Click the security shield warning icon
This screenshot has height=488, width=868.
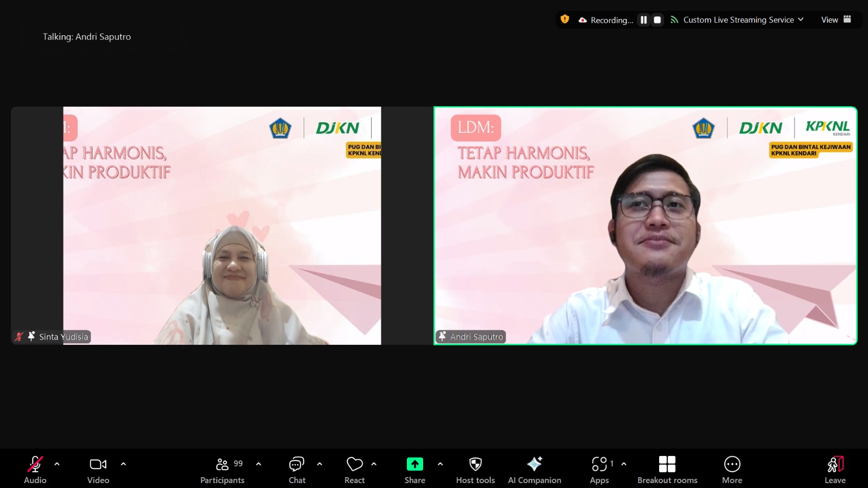564,20
